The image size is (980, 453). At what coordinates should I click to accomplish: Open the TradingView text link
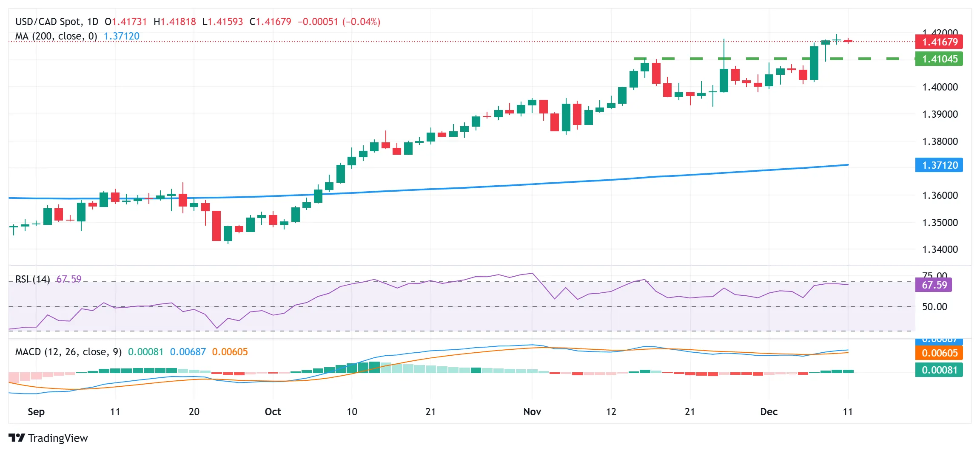click(x=58, y=438)
